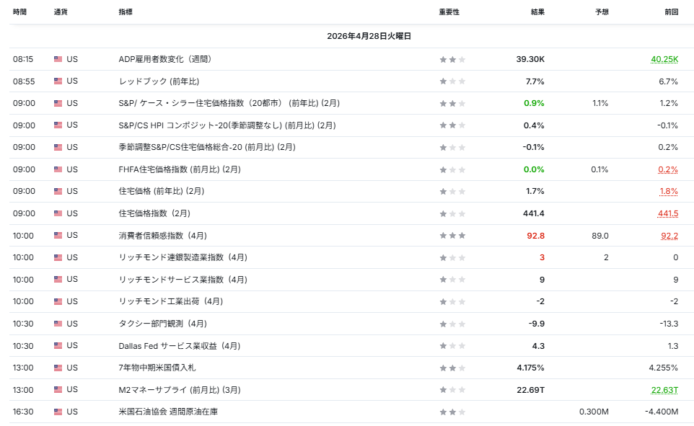Click the 時間 column header
The width and height of the screenshot is (694, 426).
pos(21,10)
